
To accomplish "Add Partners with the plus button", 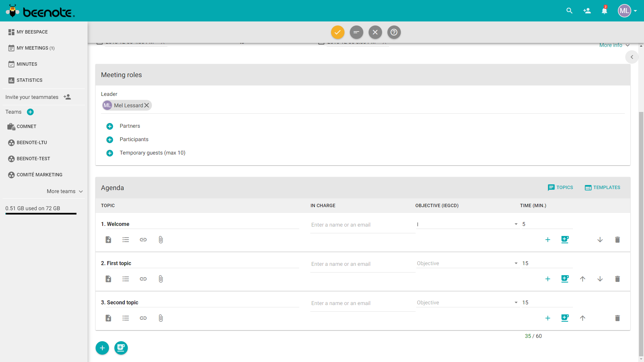I will (x=110, y=126).
